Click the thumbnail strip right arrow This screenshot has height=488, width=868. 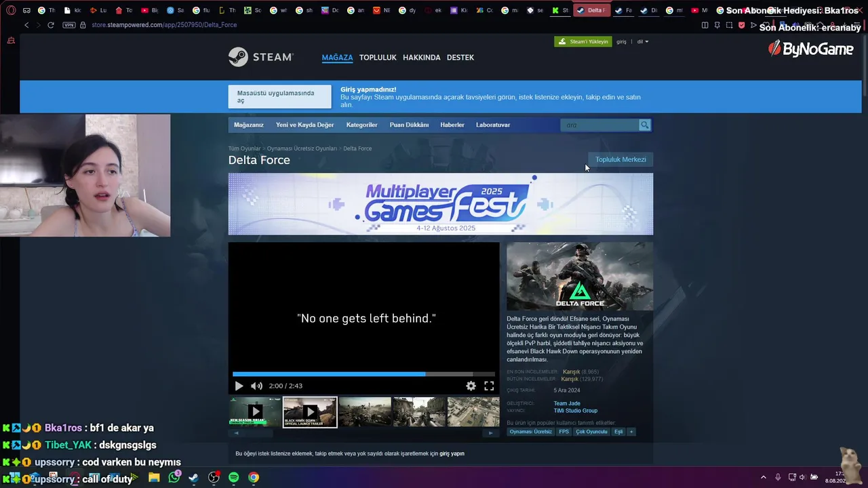click(x=491, y=433)
